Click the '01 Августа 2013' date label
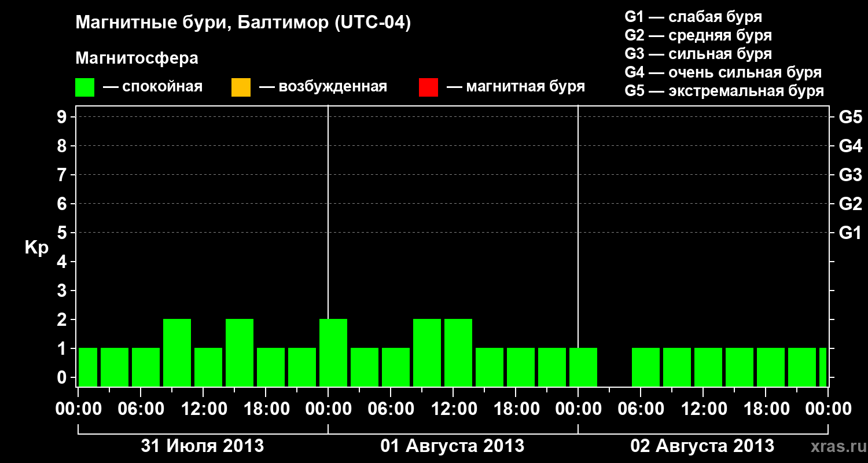This screenshot has height=463, width=868. (x=453, y=446)
